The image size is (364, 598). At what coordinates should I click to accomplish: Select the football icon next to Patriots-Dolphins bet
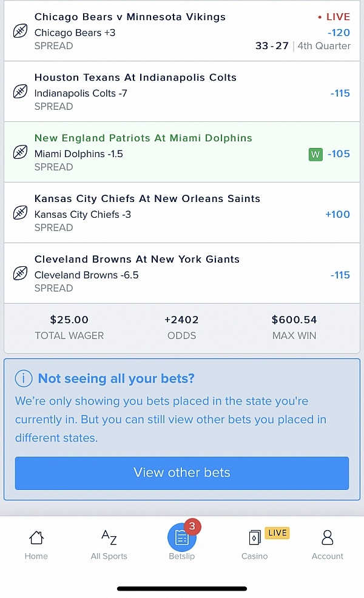coord(20,152)
